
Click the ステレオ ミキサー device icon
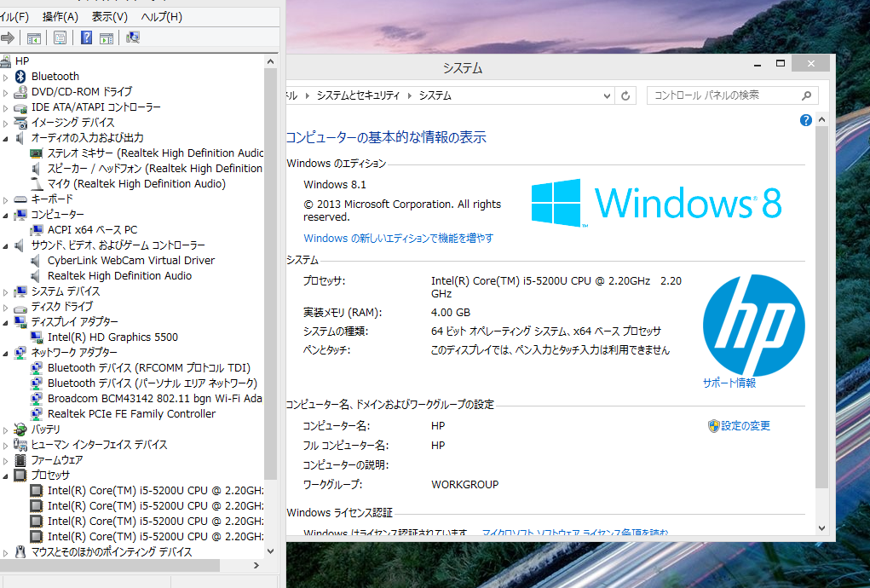coord(36,153)
